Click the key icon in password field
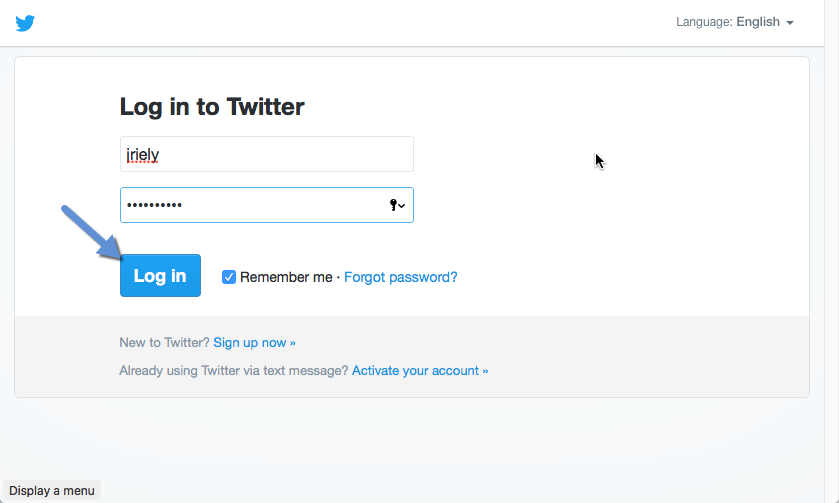 coord(393,205)
